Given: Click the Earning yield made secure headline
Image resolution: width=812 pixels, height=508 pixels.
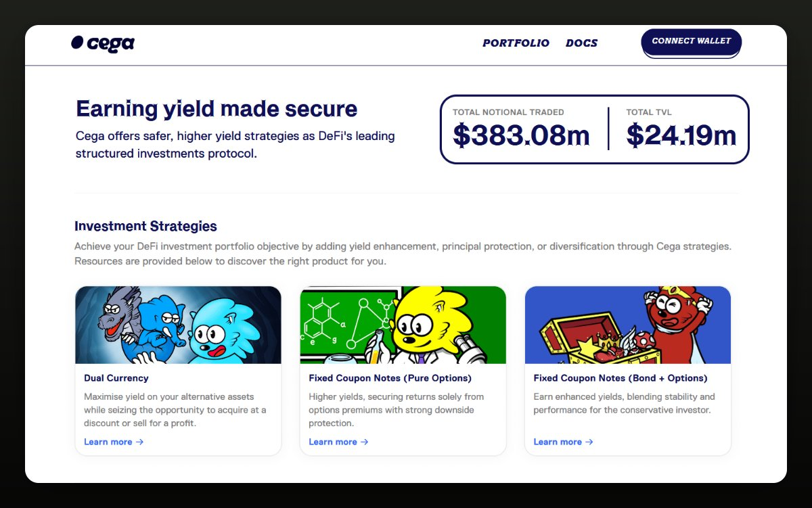Looking at the screenshot, I should (217, 109).
